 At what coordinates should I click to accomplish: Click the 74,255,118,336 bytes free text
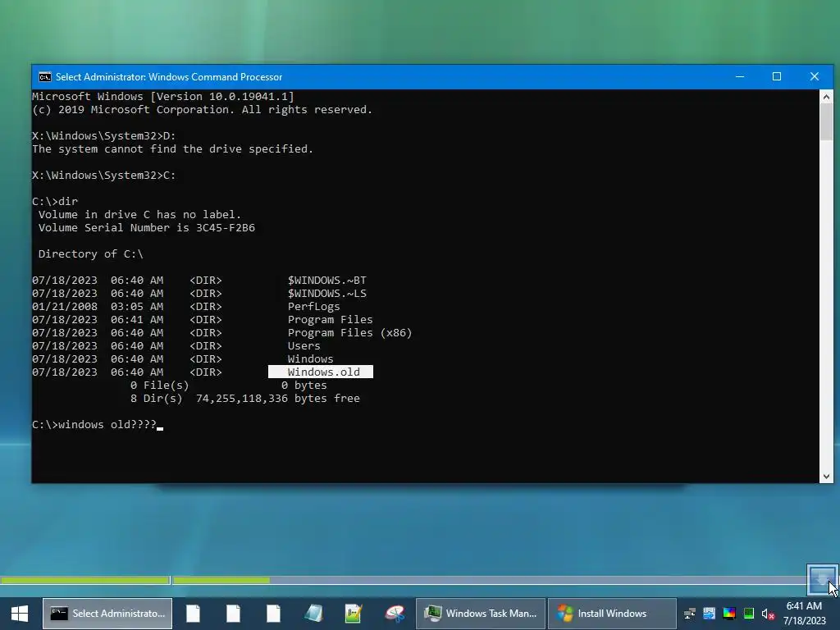(277, 399)
